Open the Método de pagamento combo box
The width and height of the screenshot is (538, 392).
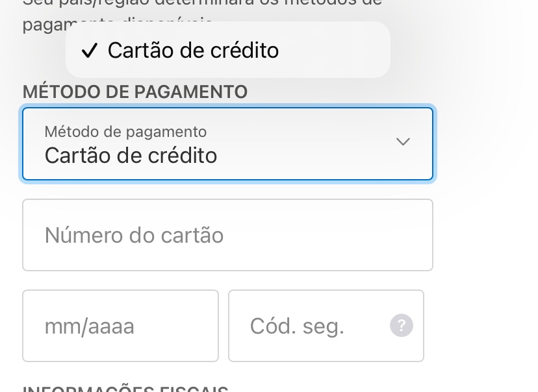tap(227, 144)
